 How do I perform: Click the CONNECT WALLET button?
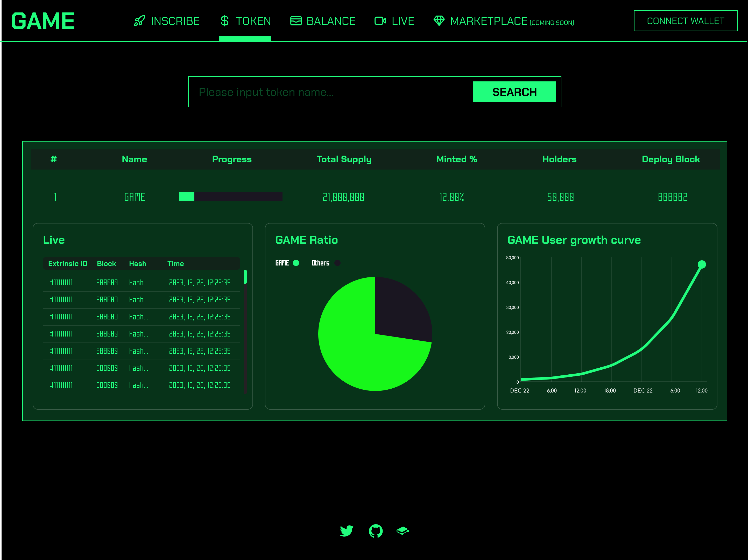(686, 21)
